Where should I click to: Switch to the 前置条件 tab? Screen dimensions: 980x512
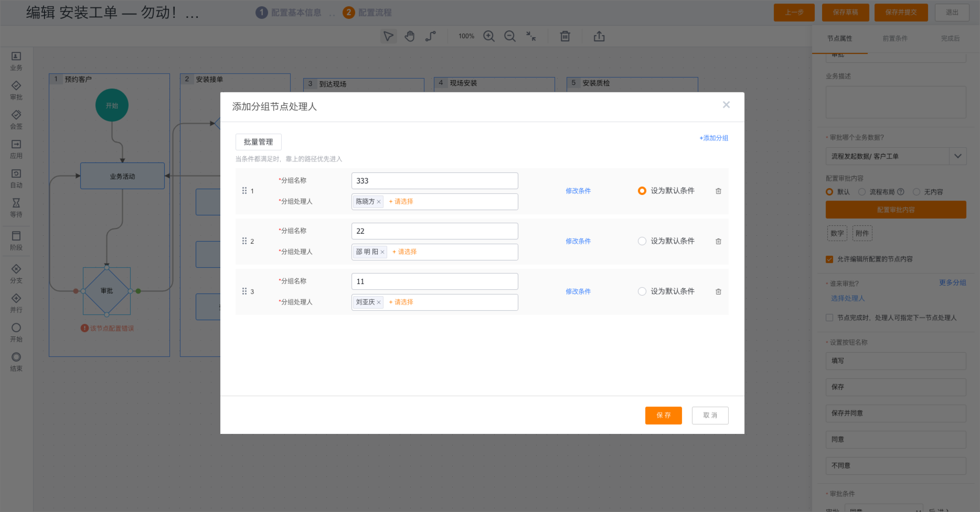[895, 39]
